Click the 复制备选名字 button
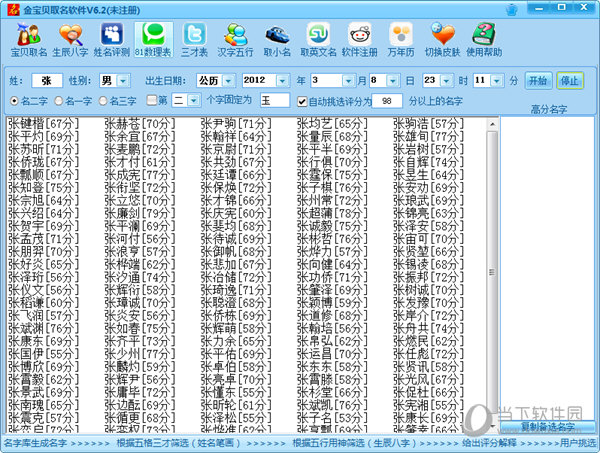The height and width of the screenshot is (453, 600). pyautogui.click(x=548, y=427)
